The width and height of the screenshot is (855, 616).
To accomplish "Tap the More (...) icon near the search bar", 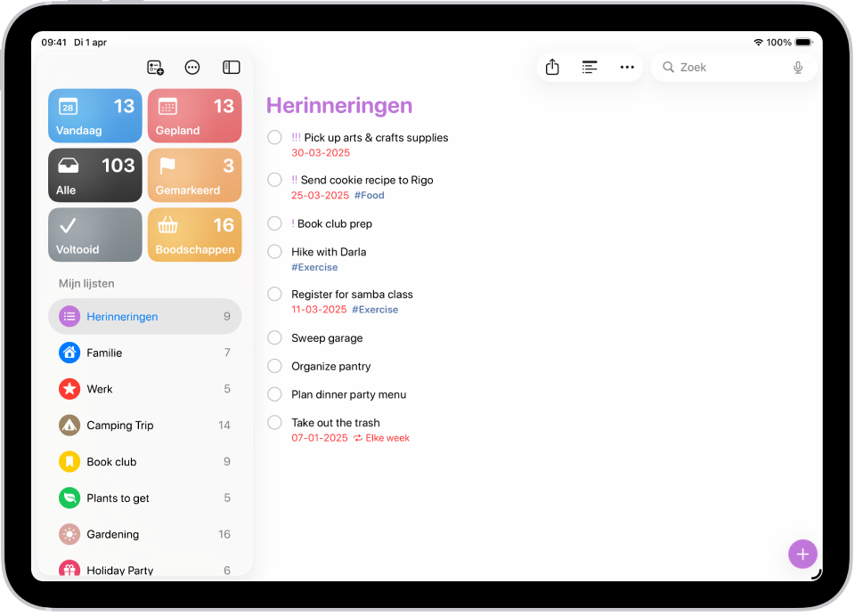I will (627, 67).
